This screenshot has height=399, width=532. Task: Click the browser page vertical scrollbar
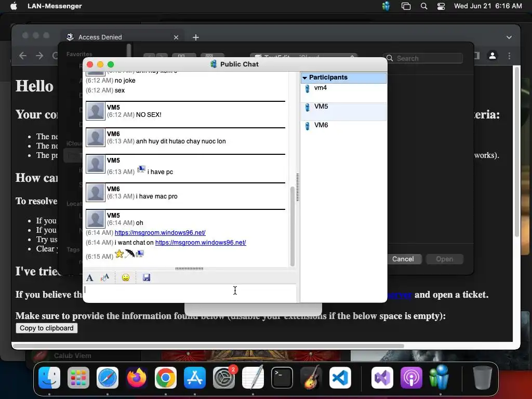(x=517, y=152)
